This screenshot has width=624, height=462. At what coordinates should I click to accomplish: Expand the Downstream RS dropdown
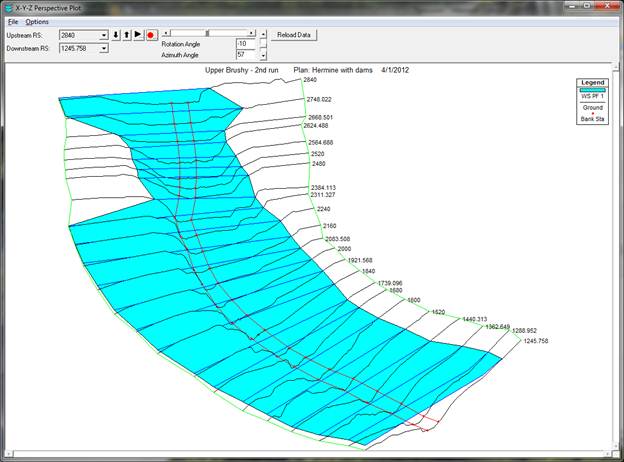tap(104, 48)
